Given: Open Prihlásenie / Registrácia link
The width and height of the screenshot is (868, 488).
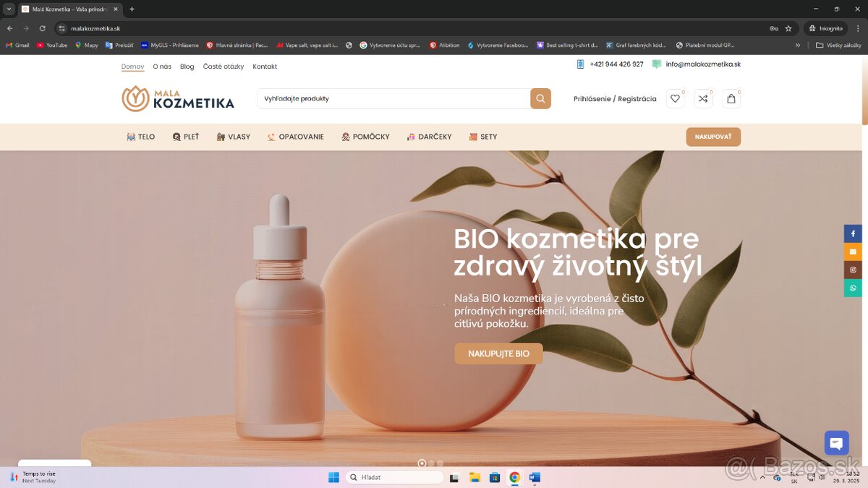Looking at the screenshot, I should click(615, 99).
